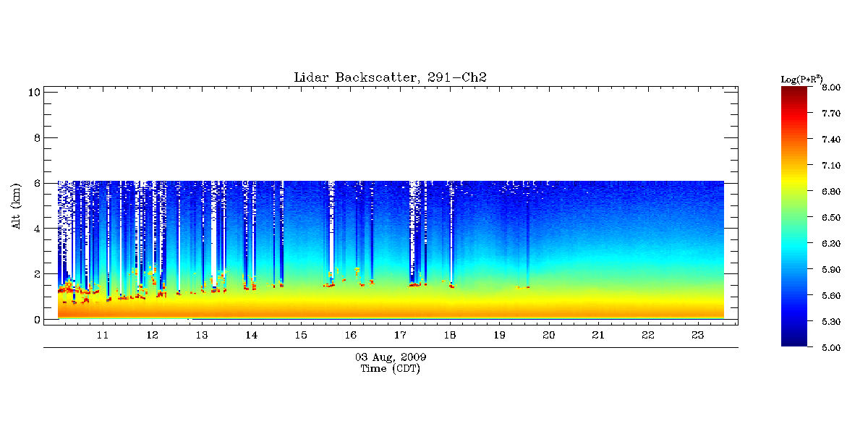
Task: Click the time tick label 22
Action: (x=648, y=335)
